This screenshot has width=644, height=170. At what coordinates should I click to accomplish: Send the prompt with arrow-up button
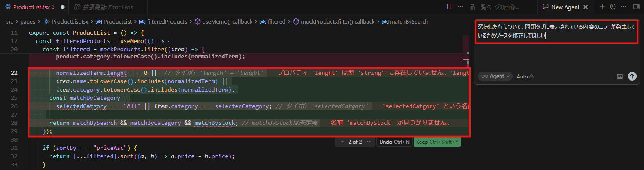point(632,76)
